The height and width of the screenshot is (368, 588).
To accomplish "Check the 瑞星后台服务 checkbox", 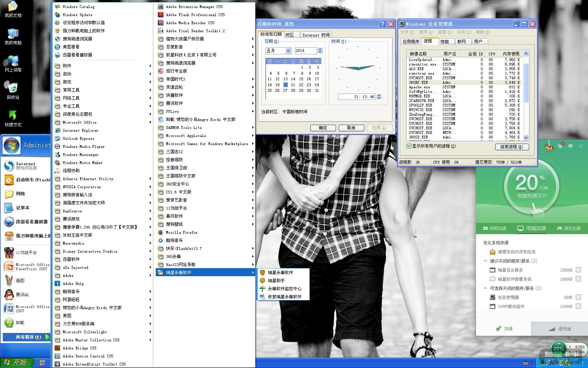I will point(578,270).
